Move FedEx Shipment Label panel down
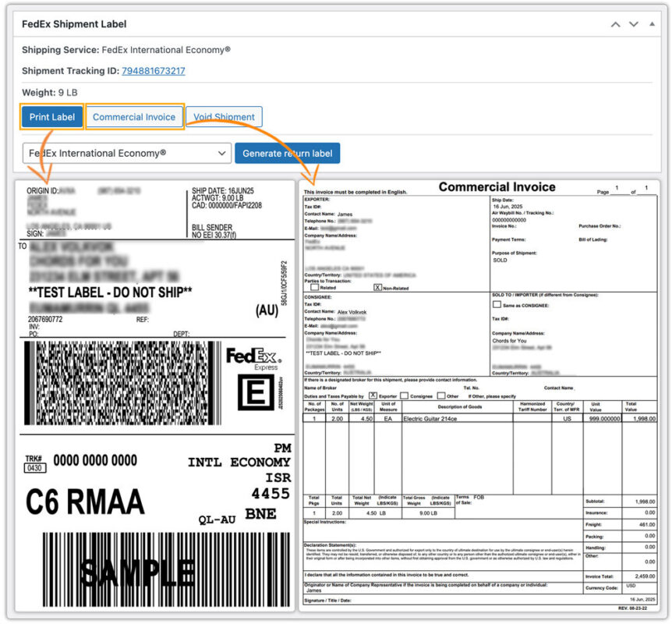672x624 pixels. point(634,24)
